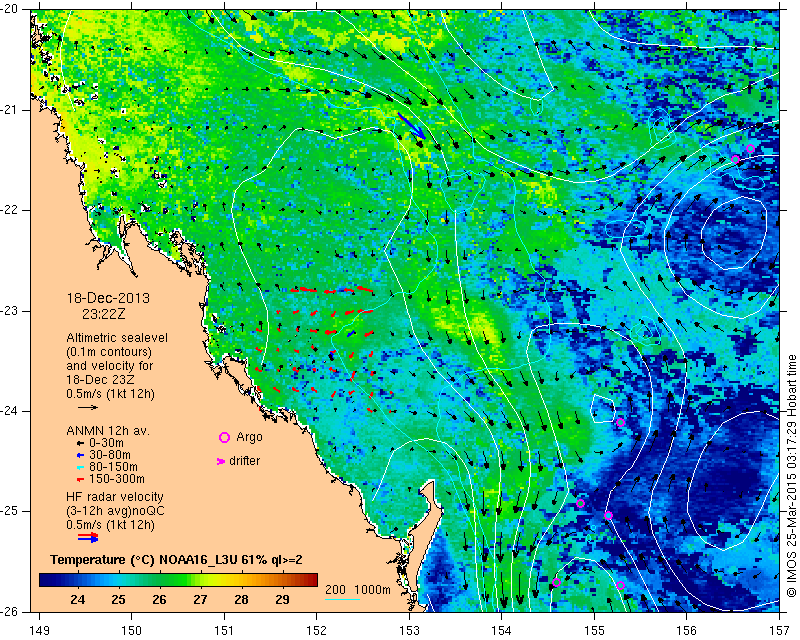Screen dimensions: 800x640
Task: Click the magenta Argo circle legend symbol
Action: click(x=224, y=437)
